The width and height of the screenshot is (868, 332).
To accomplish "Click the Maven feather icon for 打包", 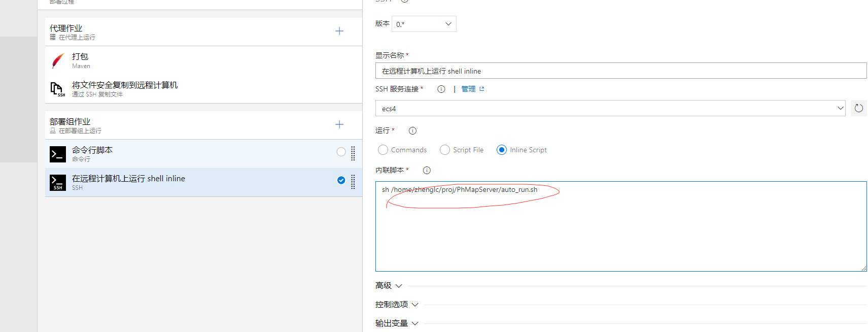I will point(58,61).
